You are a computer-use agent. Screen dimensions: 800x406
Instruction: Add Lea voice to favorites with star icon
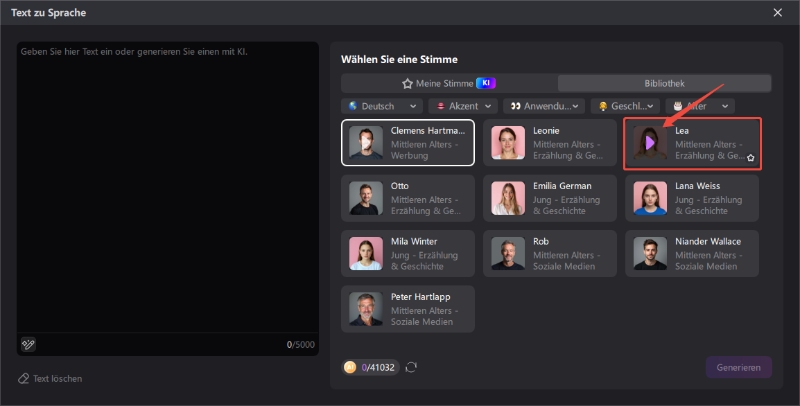pyautogui.click(x=751, y=158)
